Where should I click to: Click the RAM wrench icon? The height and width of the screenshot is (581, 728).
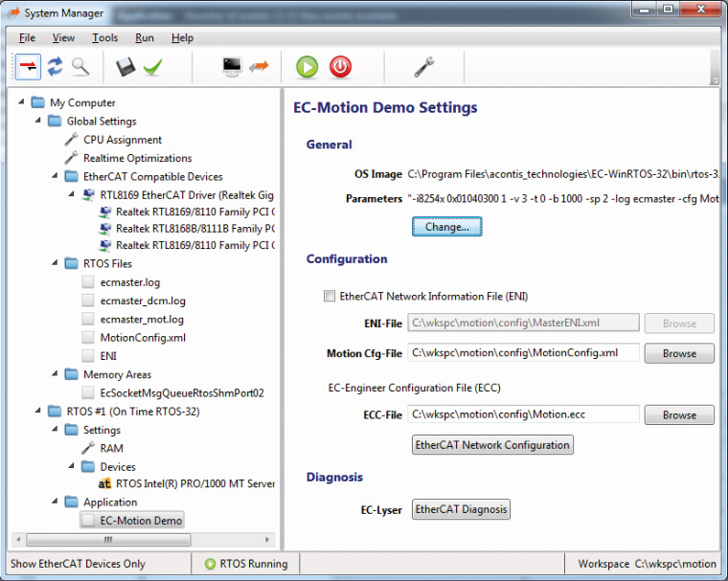point(88,448)
